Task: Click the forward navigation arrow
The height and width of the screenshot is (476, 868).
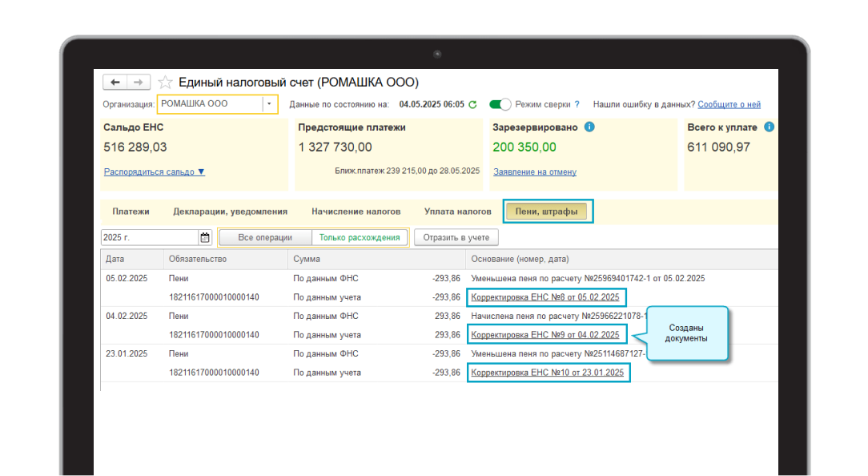Action: pos(139,83)
